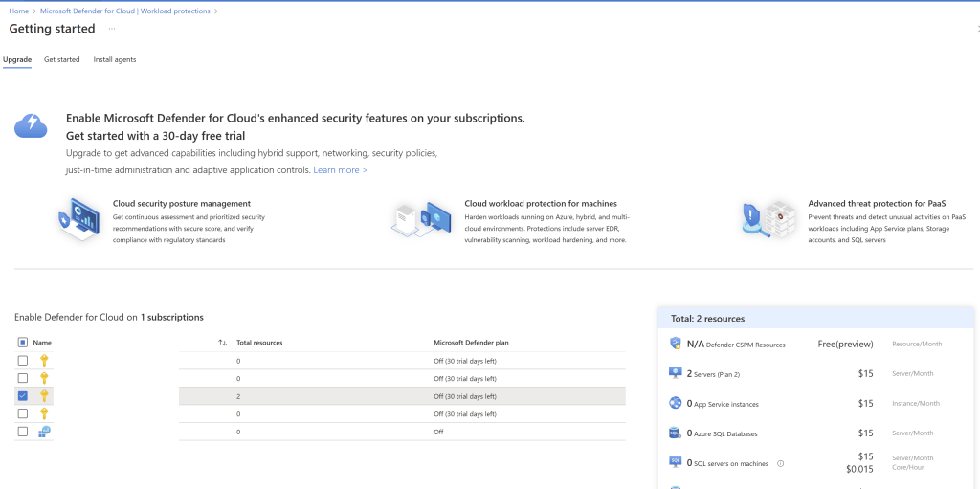
Task: Click the info icon beside SQL servers on machines
Action: coord(781,464)
